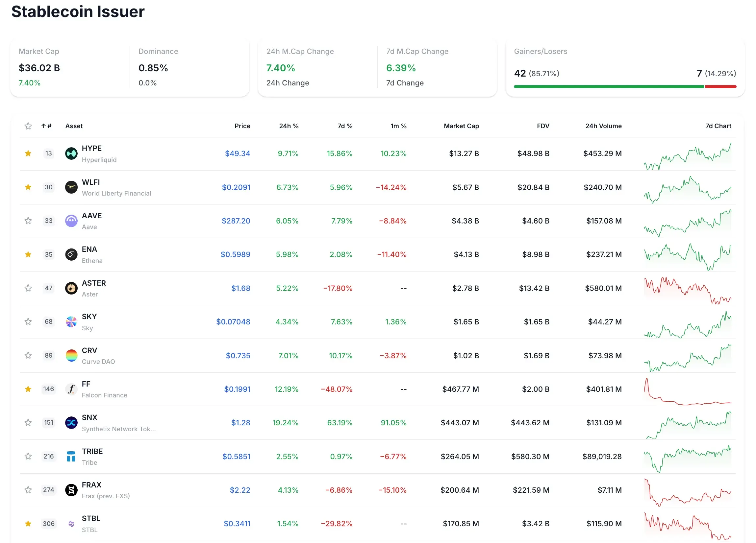Click the Sky pinwheel logo

point(71,322)
